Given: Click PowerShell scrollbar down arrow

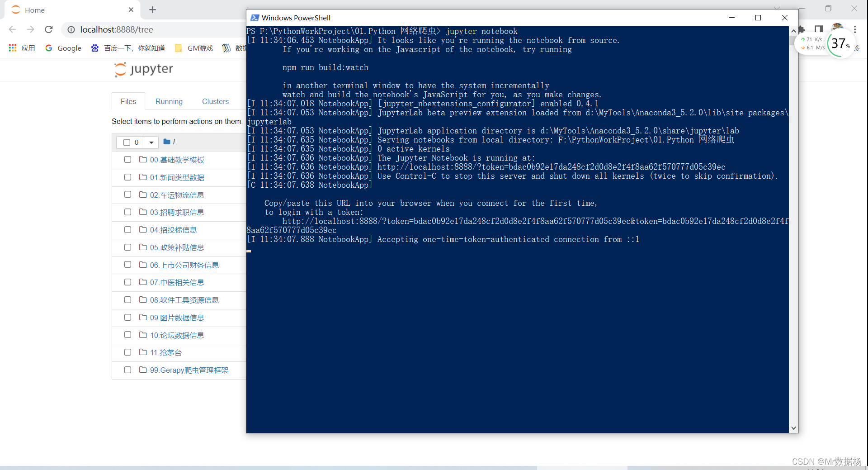Looking at the screenshot, I should tap(793, 428).
